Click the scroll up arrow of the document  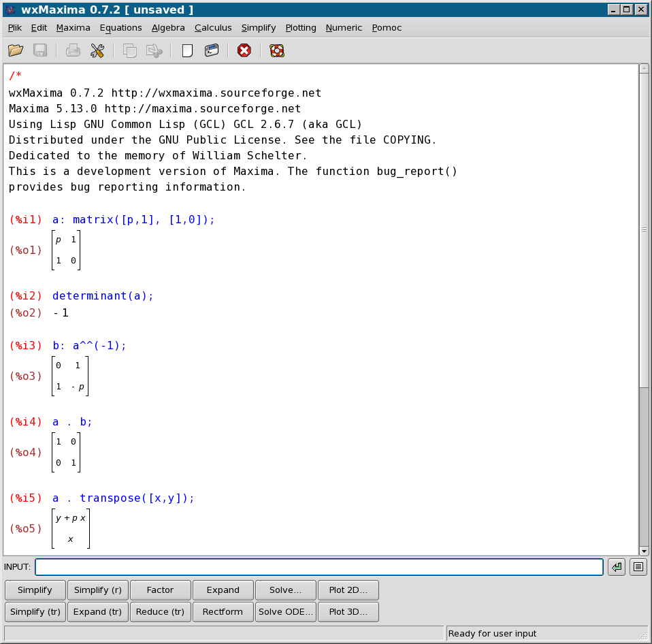click(x=644, y=68)
